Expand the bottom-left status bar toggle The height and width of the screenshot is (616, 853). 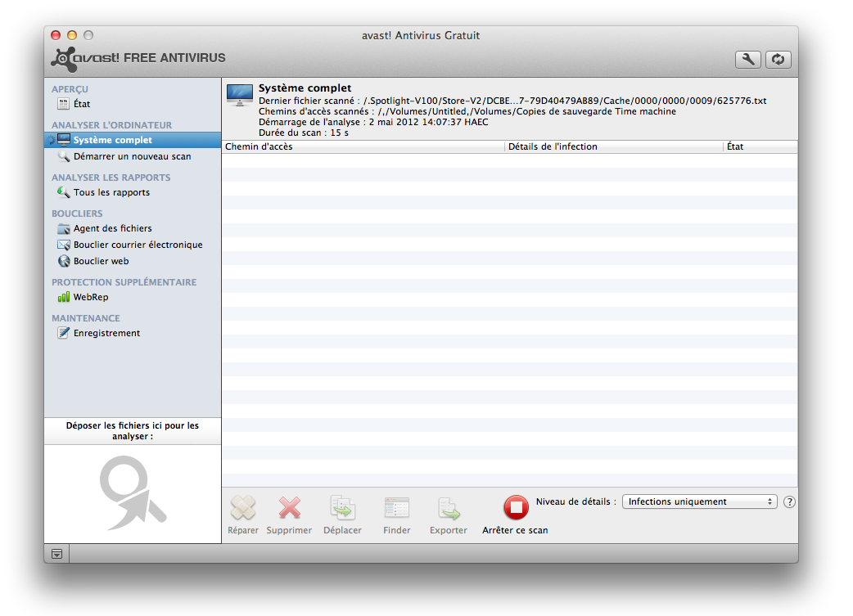(x=56, y=554)
